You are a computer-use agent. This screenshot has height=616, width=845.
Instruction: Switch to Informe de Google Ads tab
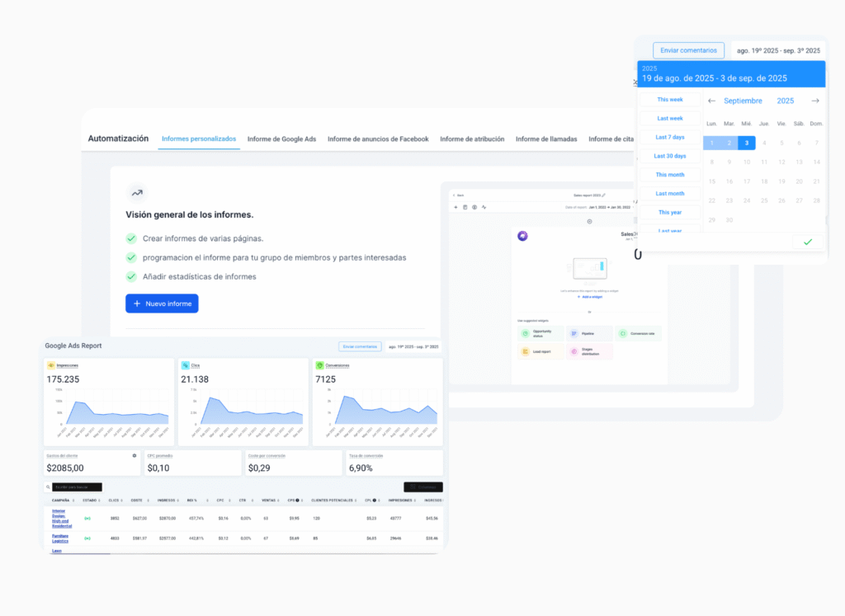(281, 139)
